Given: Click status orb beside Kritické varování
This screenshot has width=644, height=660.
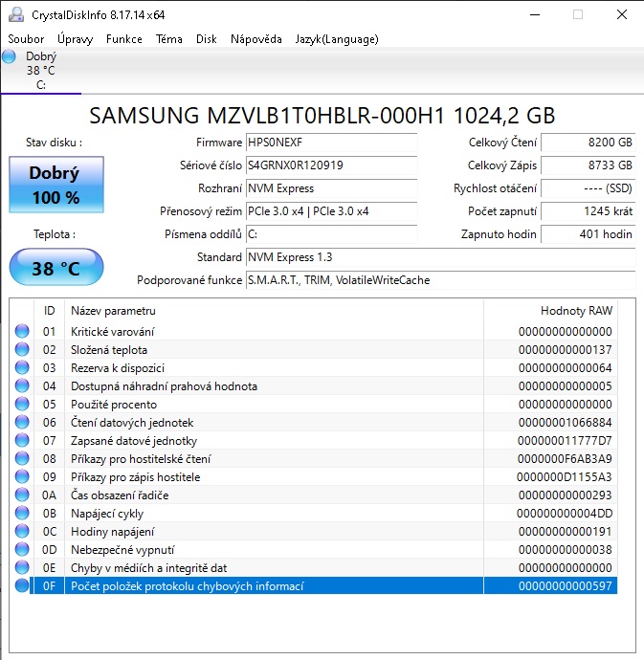Looking at the screenshot, I should (x=22, y=332).
